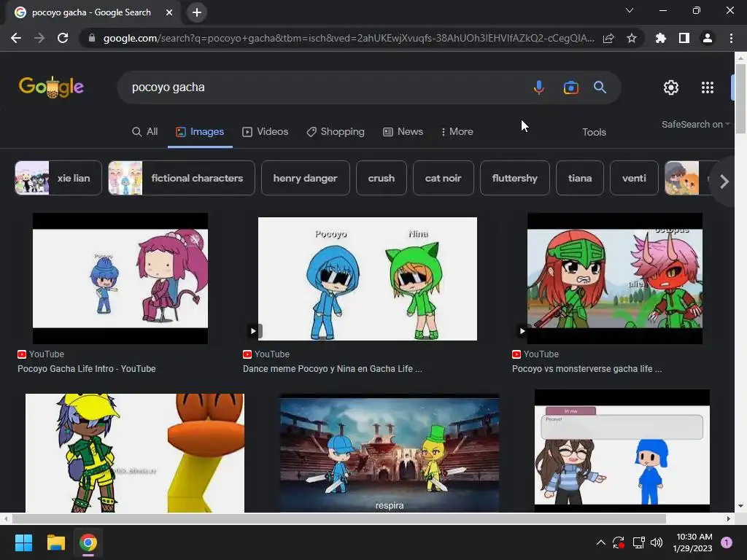Screen dimensions: 747x560
Task: Switch to the Videos tab
Action: [x=265, y=132]
